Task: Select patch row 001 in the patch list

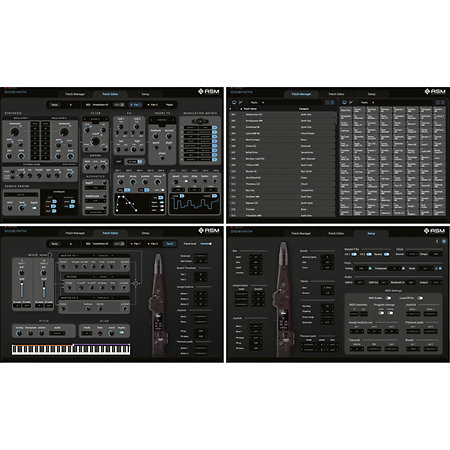Action: [282, 114]
